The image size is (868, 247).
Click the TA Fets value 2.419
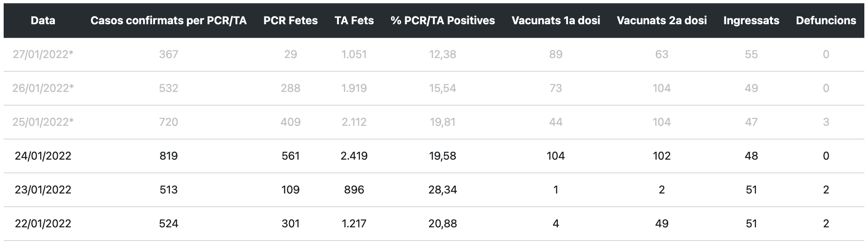[x=354, y=156]
